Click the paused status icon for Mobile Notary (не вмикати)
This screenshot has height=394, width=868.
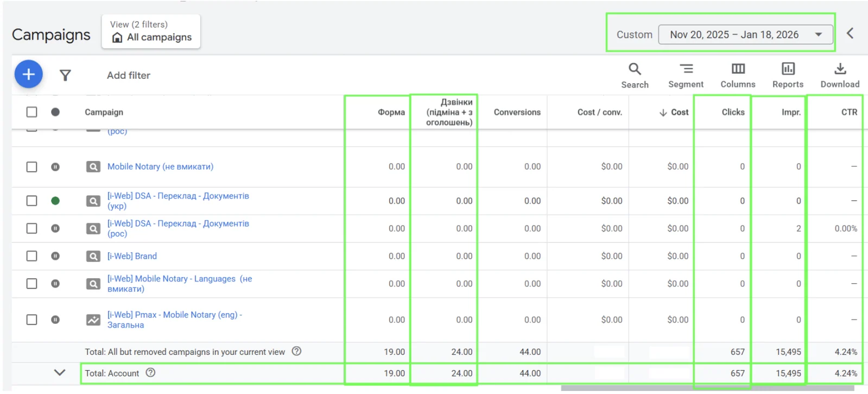pyautogui.click(x=55, y=167)
